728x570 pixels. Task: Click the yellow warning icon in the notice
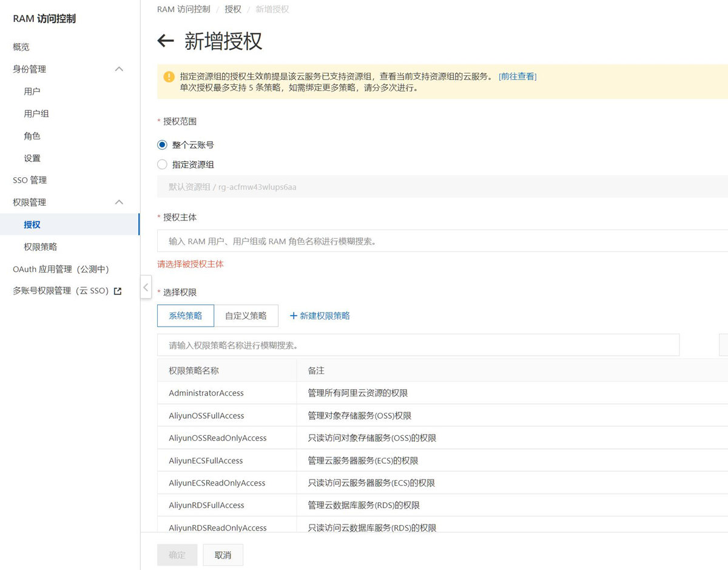click(x=169, y=77)
